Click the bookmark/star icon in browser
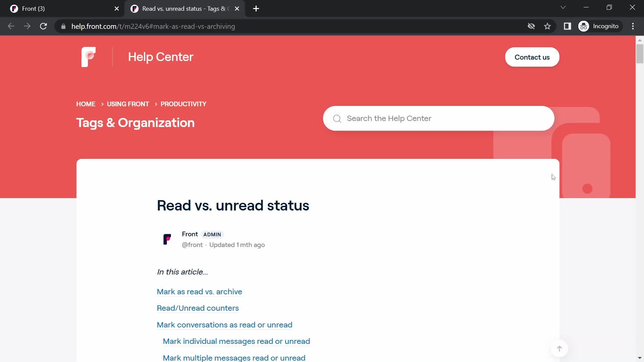Screen dimensions: 644x362 click(548, 26)
